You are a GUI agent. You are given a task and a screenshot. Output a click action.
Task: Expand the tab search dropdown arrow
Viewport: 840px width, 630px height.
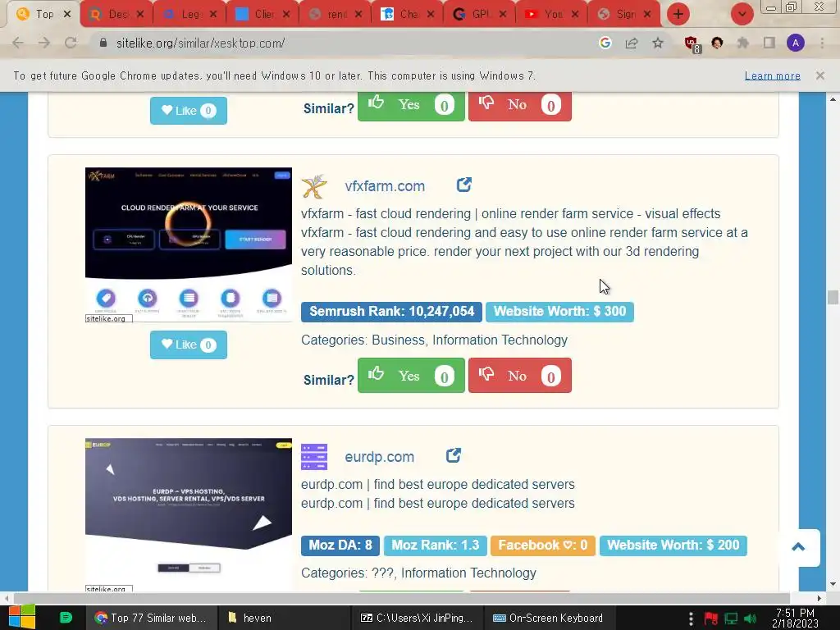click(x=742, y=15)
